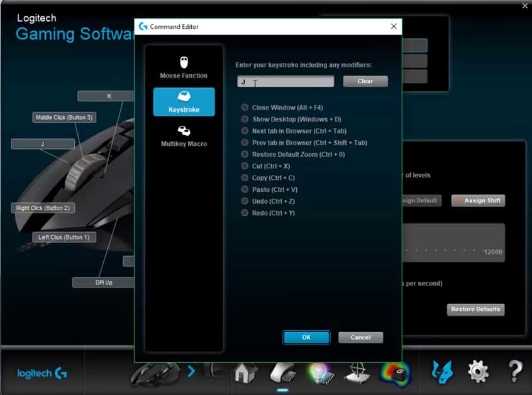Click the Restore Defaults button
Image resolution: width=532 pixels, height=395 pixels.
[x=475, y=309]
